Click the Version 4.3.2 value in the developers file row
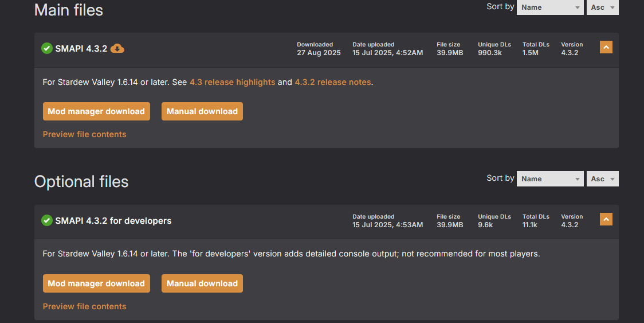The height and width of the screenshot is (323, 644). point(570,225)
